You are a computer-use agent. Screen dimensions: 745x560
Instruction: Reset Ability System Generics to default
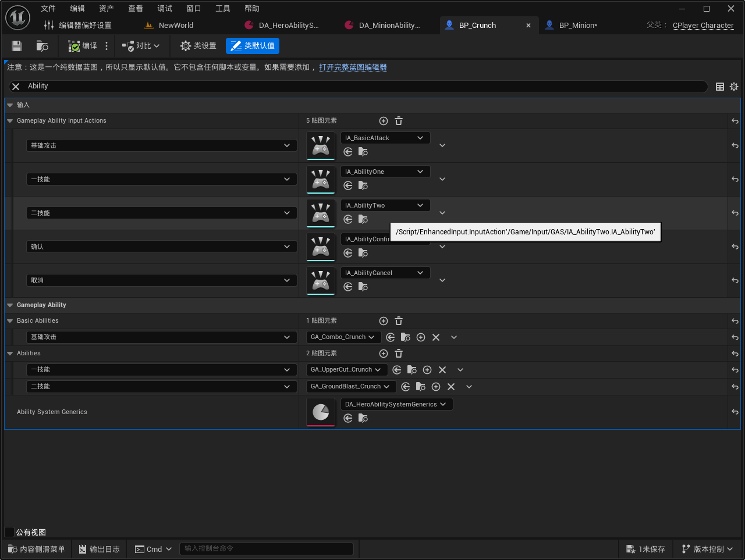735,412
